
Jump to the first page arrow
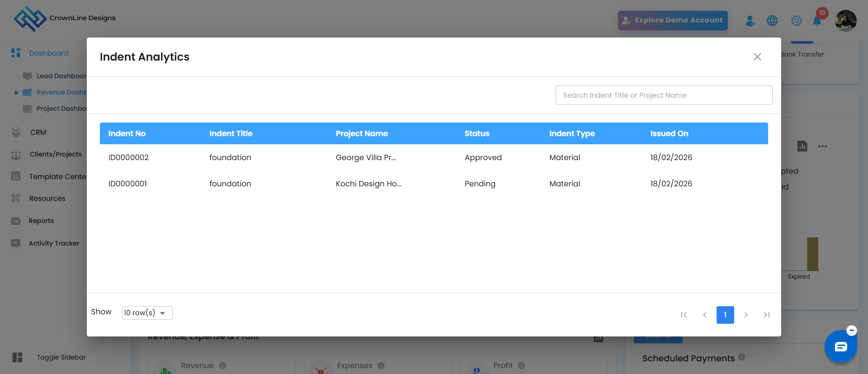(x=684, y=315)
